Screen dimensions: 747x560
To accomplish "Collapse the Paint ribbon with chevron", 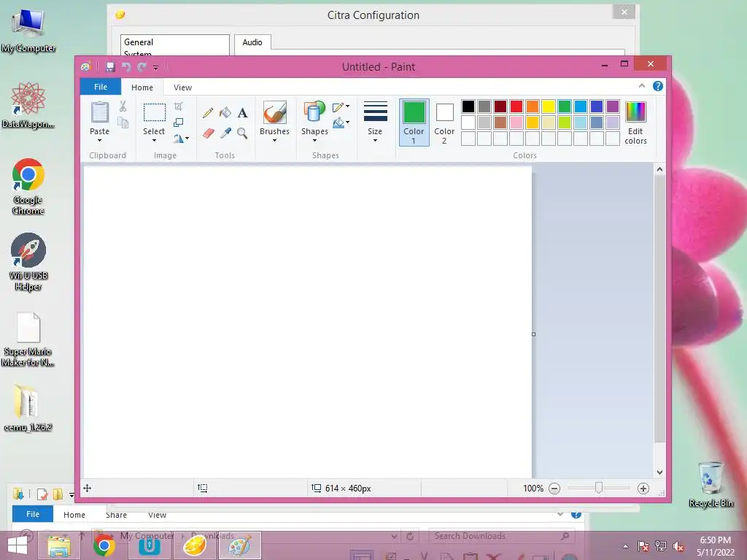I will click(x=642, y=86).
